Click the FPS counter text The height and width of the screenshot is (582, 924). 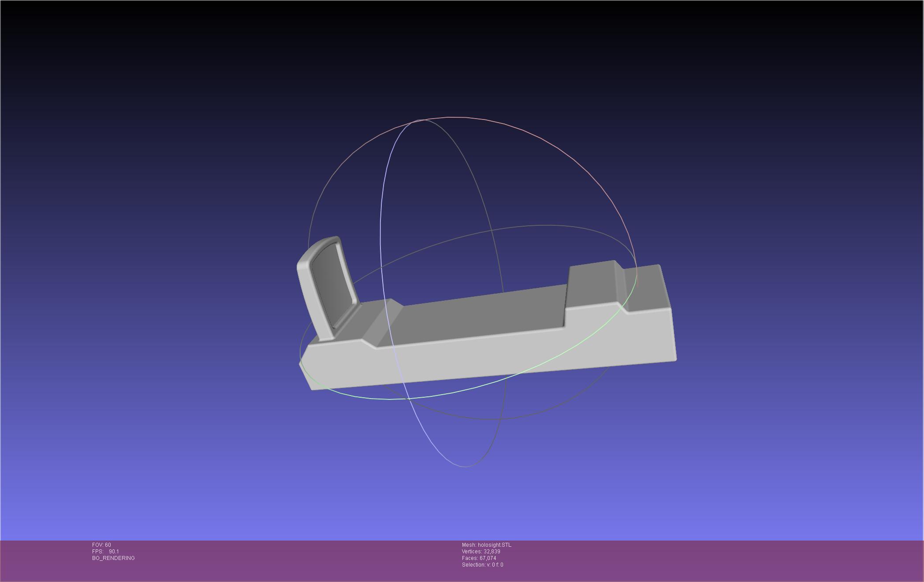105,552
